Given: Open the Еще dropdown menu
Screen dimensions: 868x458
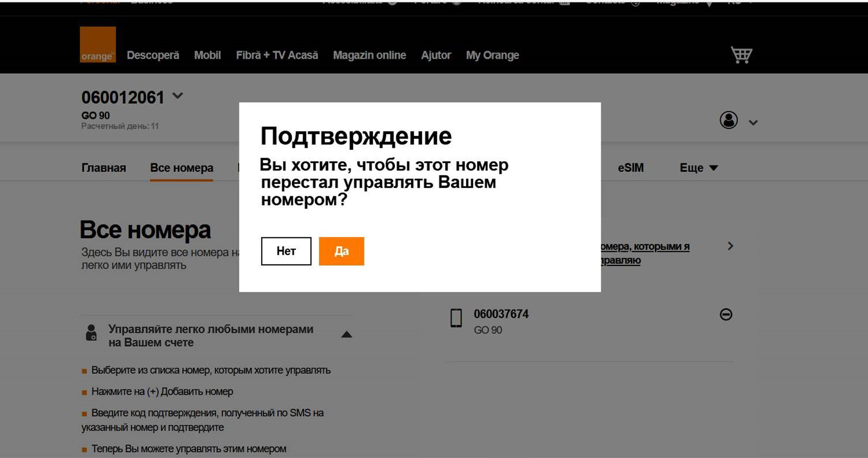Looking at the screenshot, I should pos(698,168).
